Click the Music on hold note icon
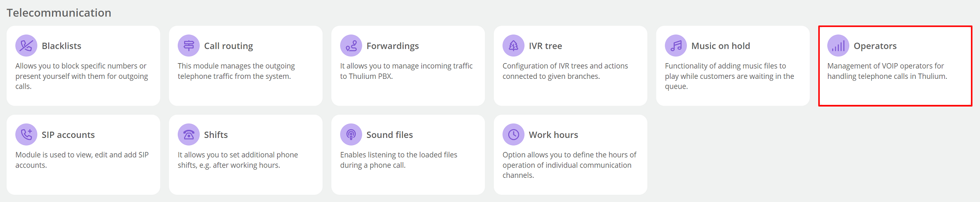The width and height of the screenshot is (980, 202). click(x=676, y=46)
